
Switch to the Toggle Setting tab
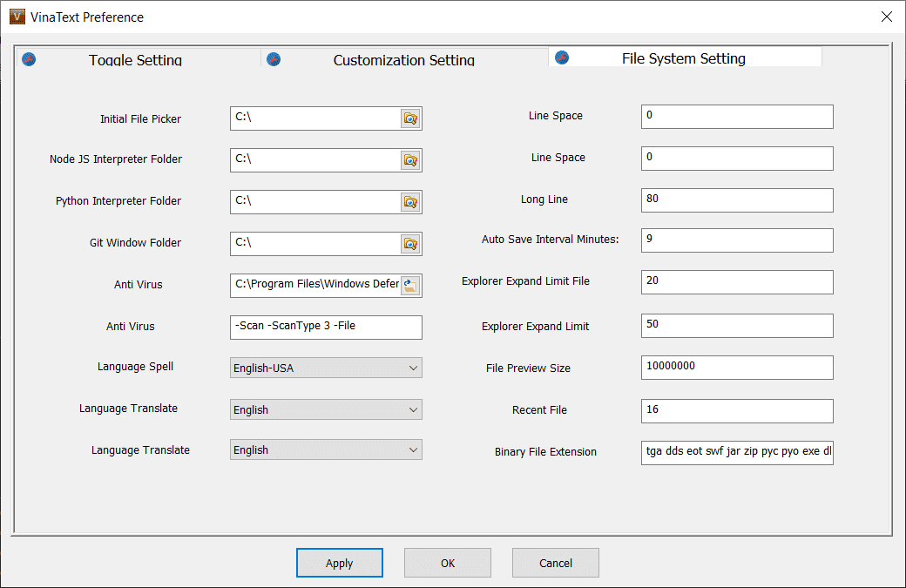tap(135, 60)
